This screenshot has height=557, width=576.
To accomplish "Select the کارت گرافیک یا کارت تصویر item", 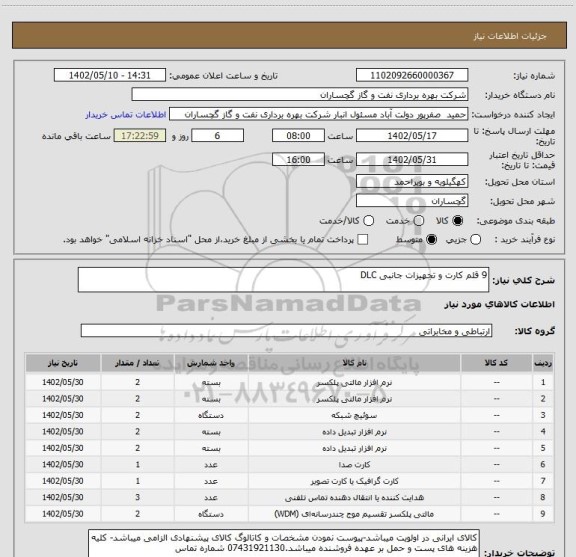I will 354,481.
